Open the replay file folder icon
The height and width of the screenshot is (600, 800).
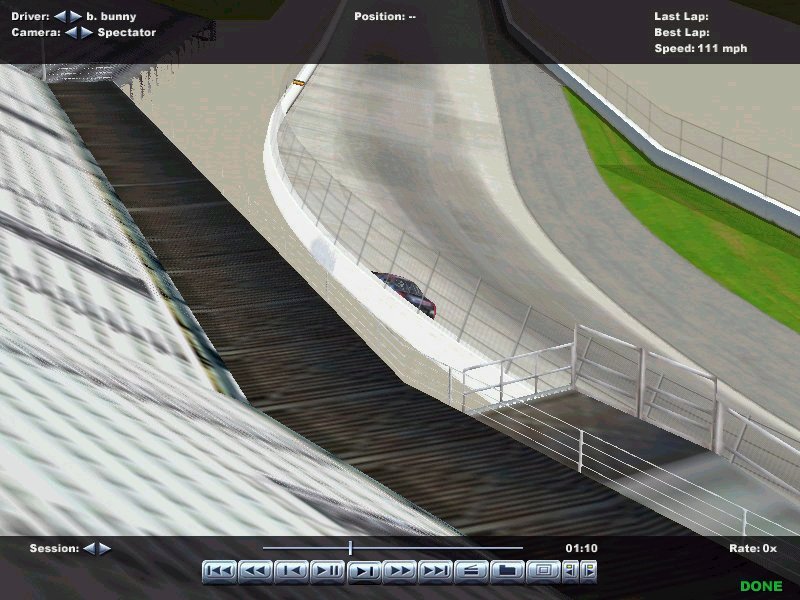pyautogui.click(x=507, y=571)
